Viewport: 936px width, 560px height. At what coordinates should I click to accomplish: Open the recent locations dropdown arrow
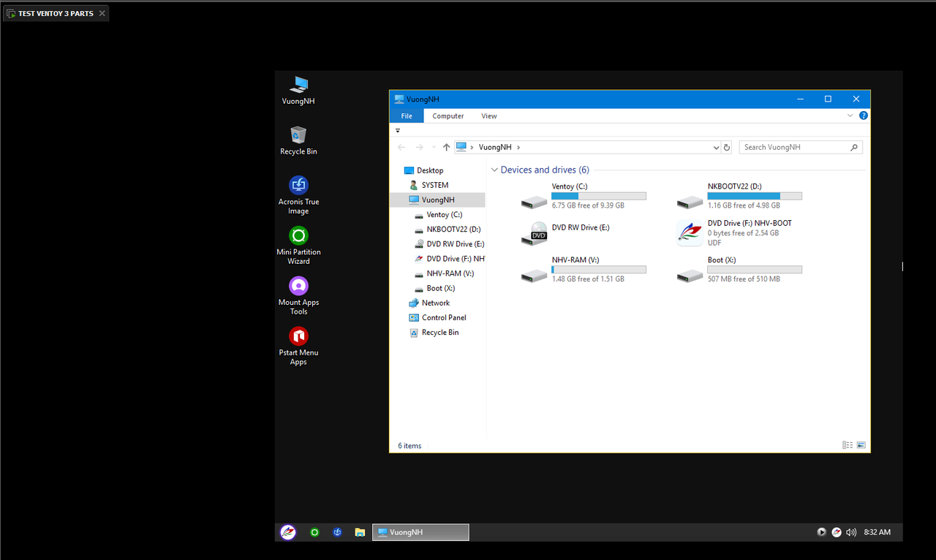[433, 147]
